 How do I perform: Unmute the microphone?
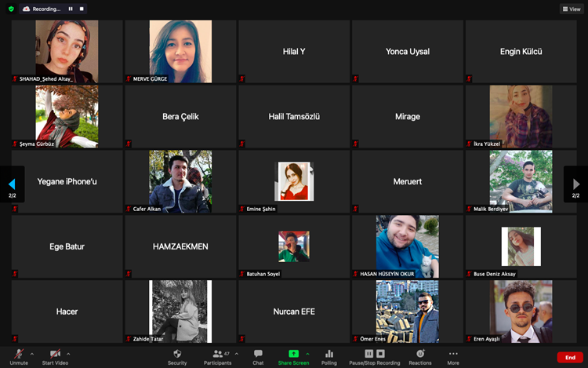[19, 356]
